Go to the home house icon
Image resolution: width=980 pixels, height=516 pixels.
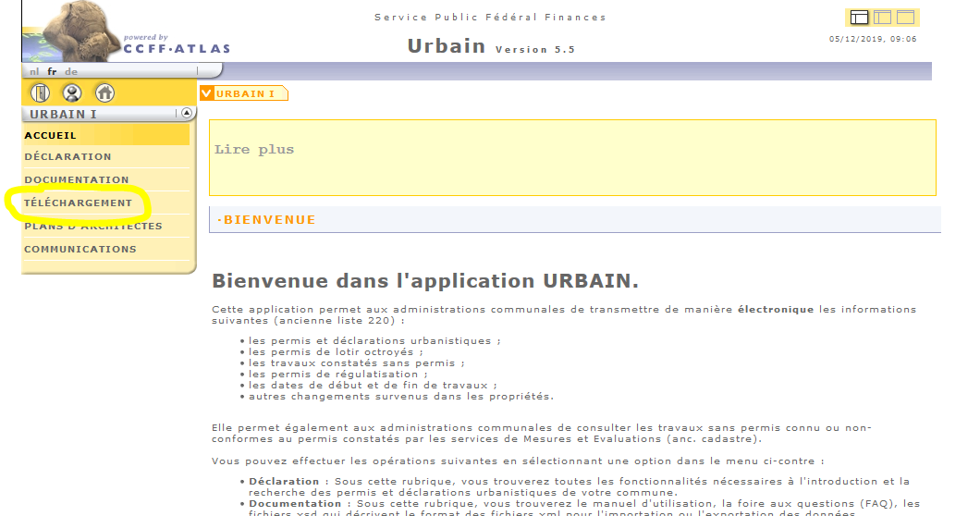pos(104,93)
